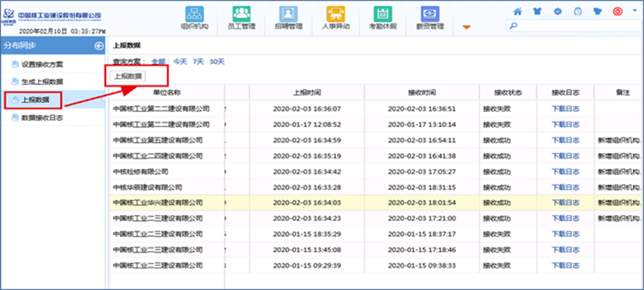Viewport: 644px width, 290px height.
Task: Download log for row received 2020-01-15 17:18:46
Action: pyautogui.click(x=565, y=249)
